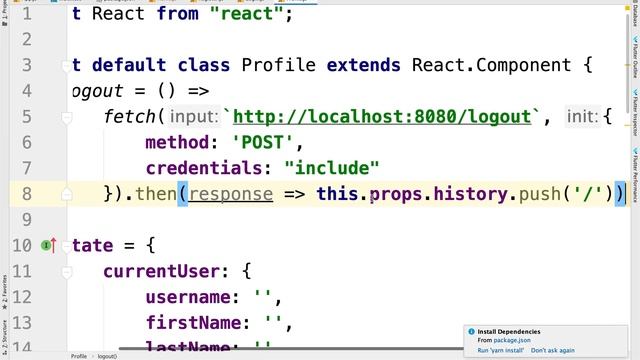Open the Flutter Inspector tool window

635,112
